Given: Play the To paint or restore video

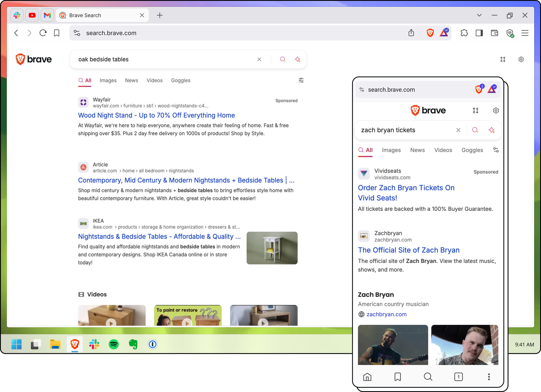Looking at the screenshot, I should pos(187,323).
